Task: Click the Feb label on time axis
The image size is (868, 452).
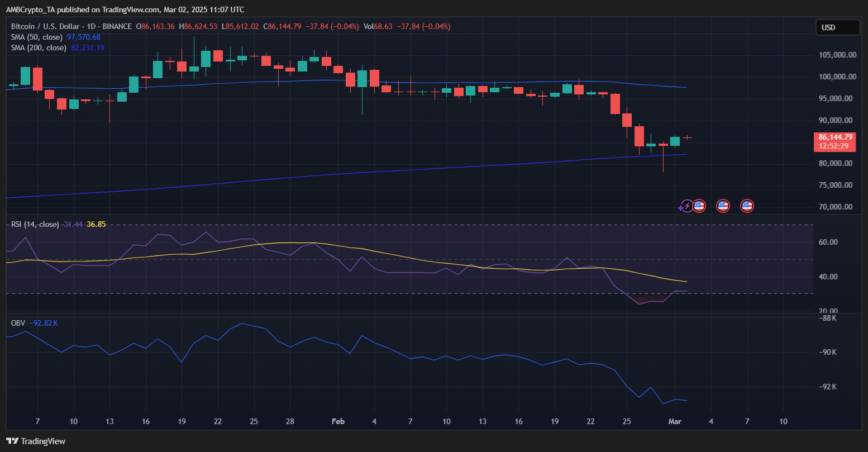Action: (337, 421)
